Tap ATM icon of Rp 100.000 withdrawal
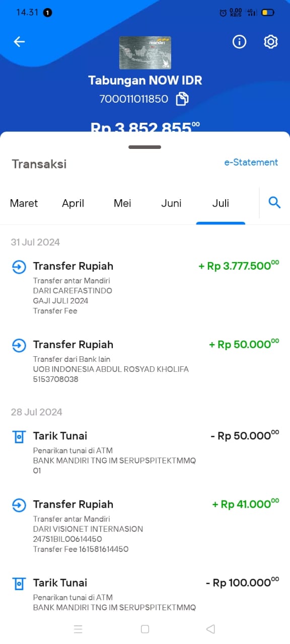This screenshot has width=290, height=644. (x=19, y=583)
